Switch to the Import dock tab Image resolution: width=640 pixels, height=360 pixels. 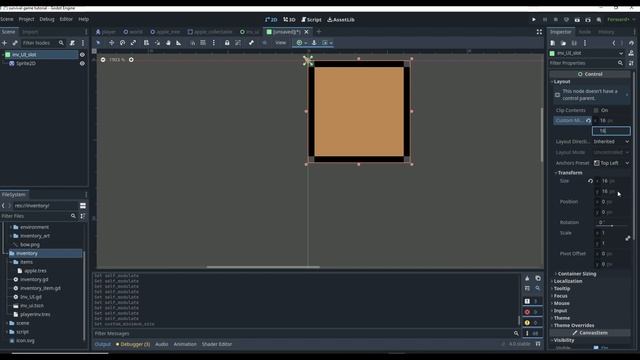[x=30, y=32]
